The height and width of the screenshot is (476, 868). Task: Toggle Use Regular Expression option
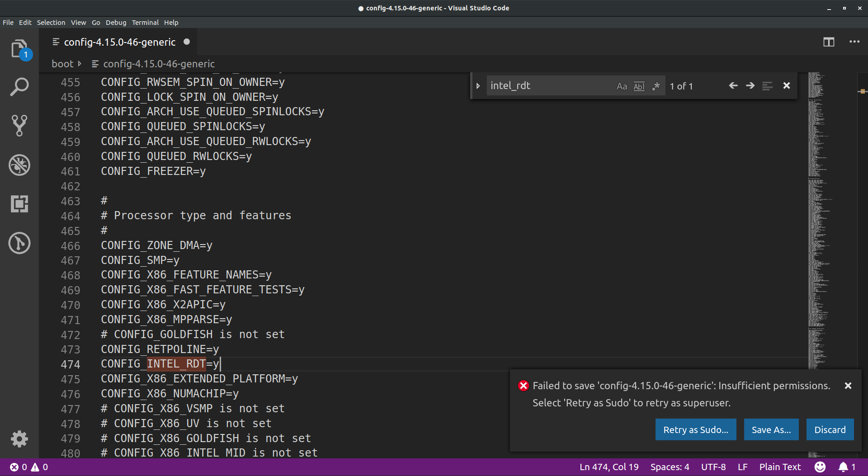[656, 86]
